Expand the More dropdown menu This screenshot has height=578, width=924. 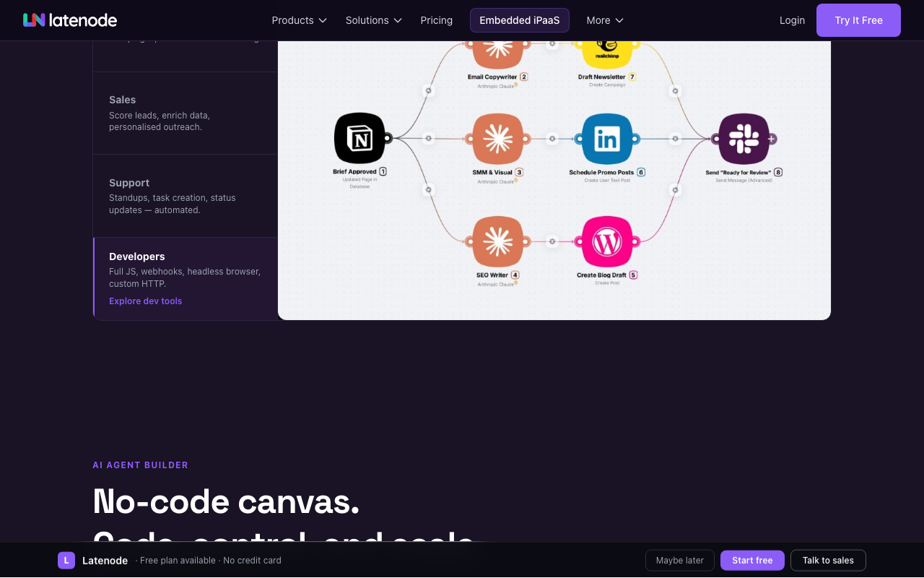tap(605, 20)
